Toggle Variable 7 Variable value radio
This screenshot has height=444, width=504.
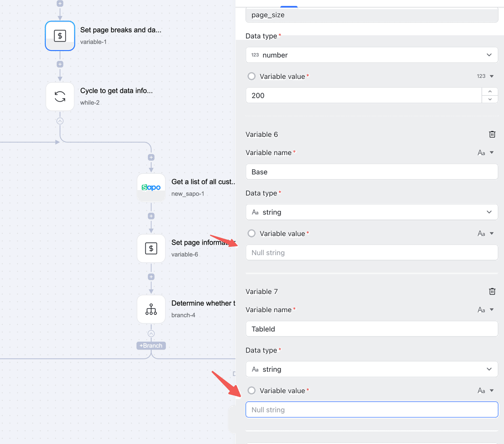pyautogui.click(x=252, y=391)
